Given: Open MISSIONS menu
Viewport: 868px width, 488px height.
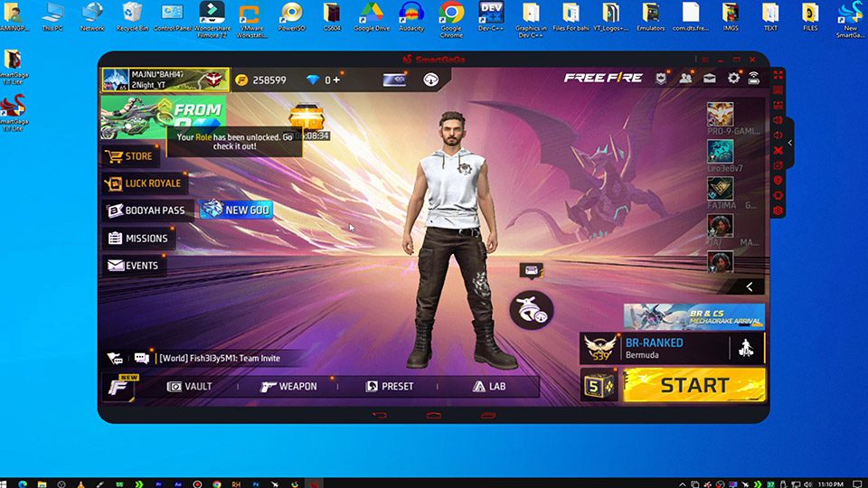Looking at the screenshot, I should click(138, 238).
